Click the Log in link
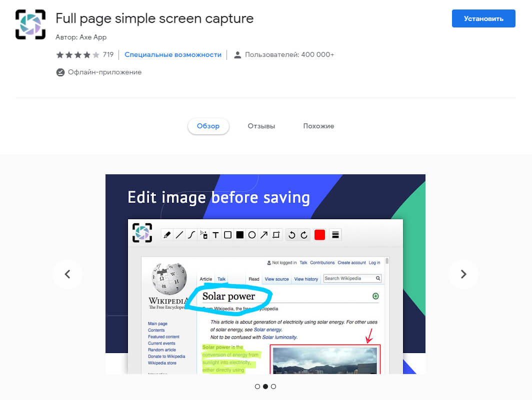This screenshot has height=400, width=532. (x=374, y=263)
